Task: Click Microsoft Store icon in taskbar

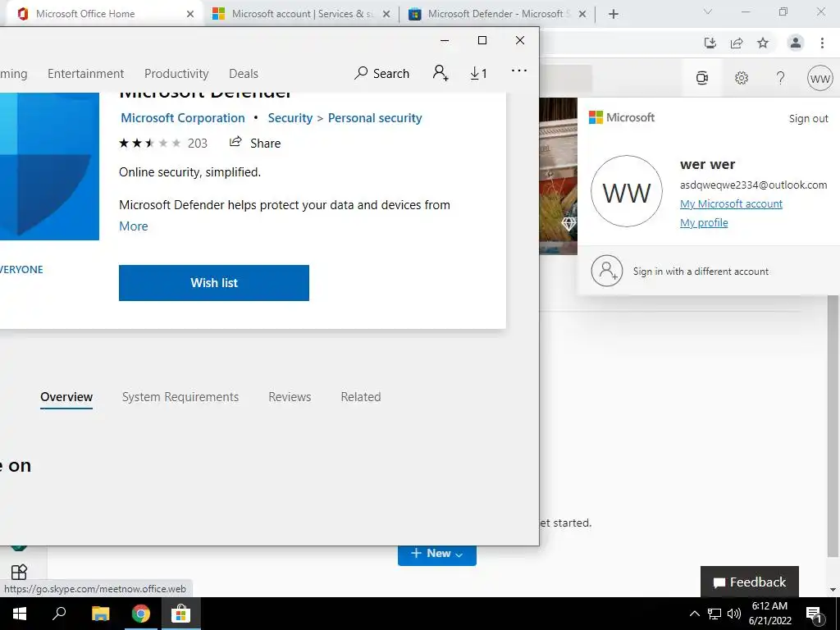Action: pyautogui.click(x=180, y=614)
